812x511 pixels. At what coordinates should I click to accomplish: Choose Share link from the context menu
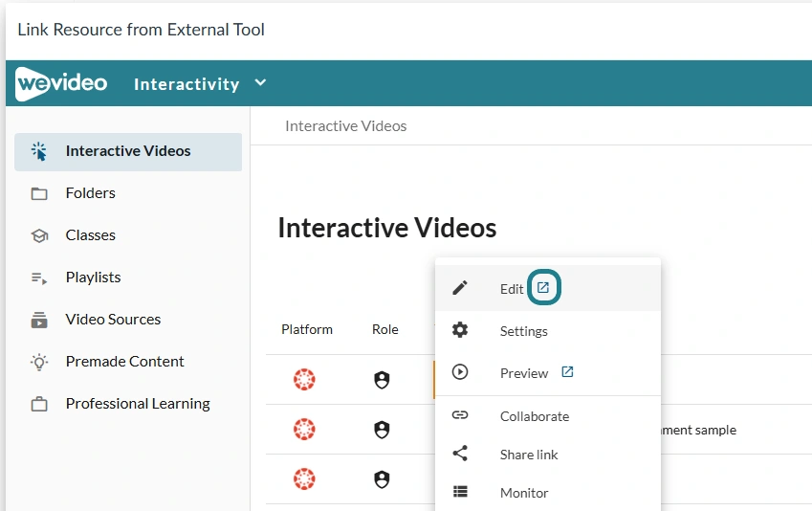tap(548, 455)
